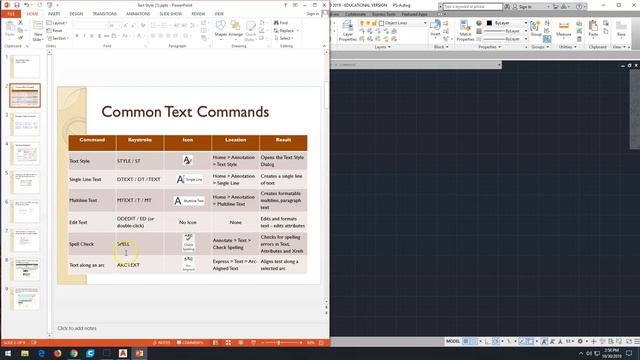640x360 pixels.
Task: Open the Select dropdown in PowerPoint Editing
Action: (x=284, y=38)
